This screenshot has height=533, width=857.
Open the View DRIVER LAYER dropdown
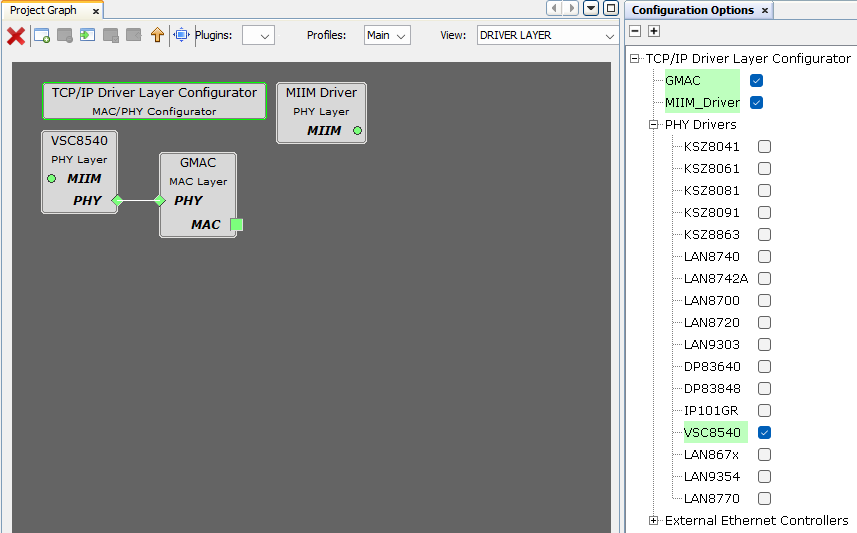click(x=548, y=36)
